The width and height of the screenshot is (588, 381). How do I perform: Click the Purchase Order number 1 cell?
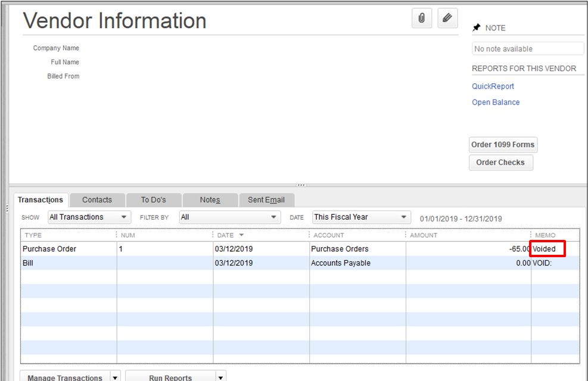(164, 249)
